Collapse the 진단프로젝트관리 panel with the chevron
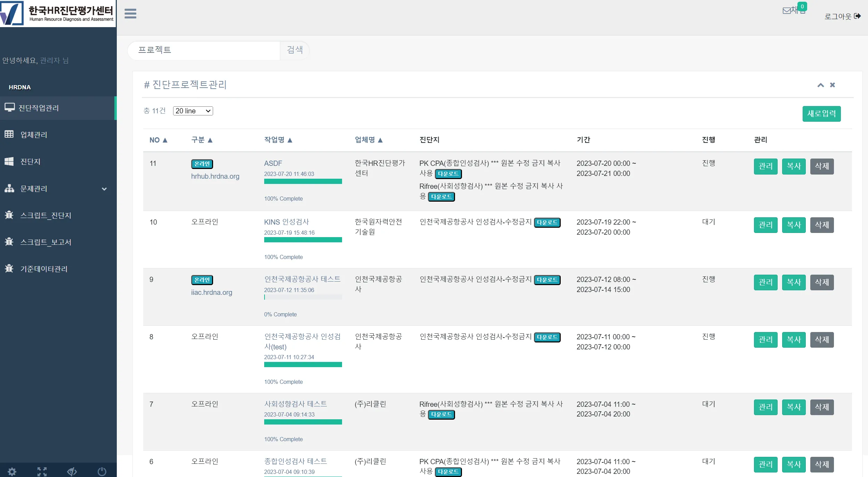 pos(820,85)
